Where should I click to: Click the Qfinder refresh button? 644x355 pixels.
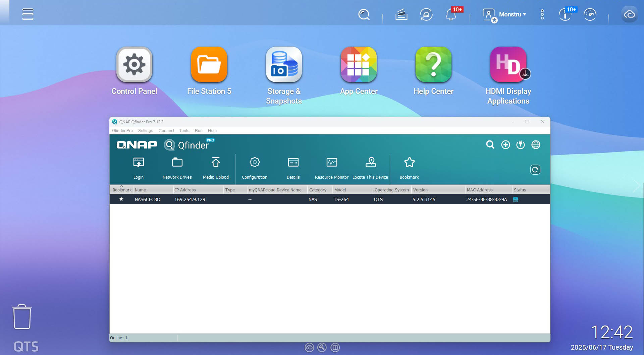(535, 170)
